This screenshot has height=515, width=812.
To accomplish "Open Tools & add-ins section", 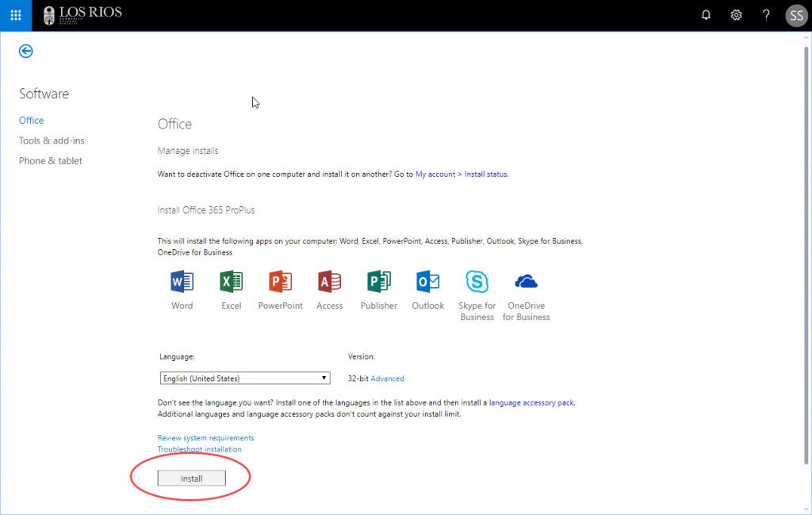I will 52,140.
